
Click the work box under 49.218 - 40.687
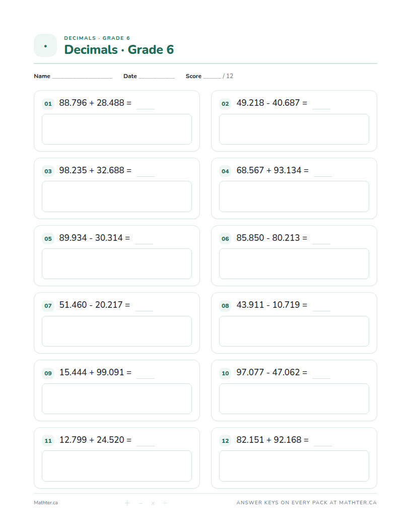pos(294,129)
